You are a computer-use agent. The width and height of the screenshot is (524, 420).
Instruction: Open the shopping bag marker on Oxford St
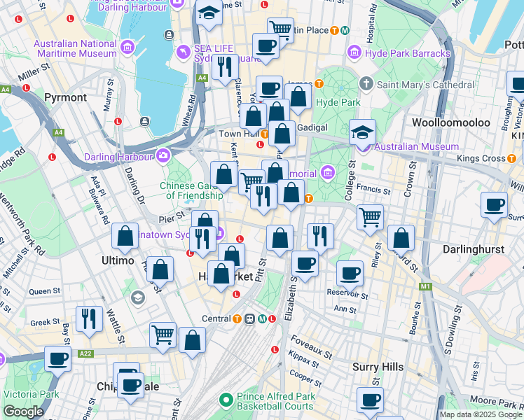pyautogui.click(x=401, y=239)
